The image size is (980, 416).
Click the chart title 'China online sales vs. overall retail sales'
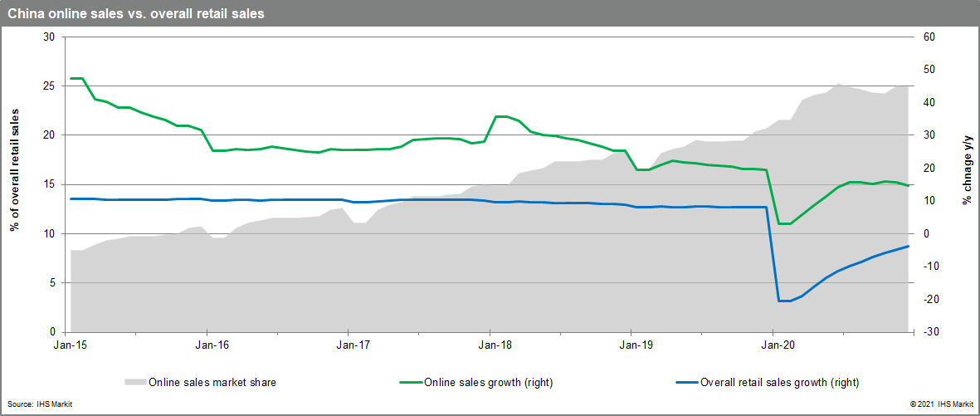coord(137,14)
